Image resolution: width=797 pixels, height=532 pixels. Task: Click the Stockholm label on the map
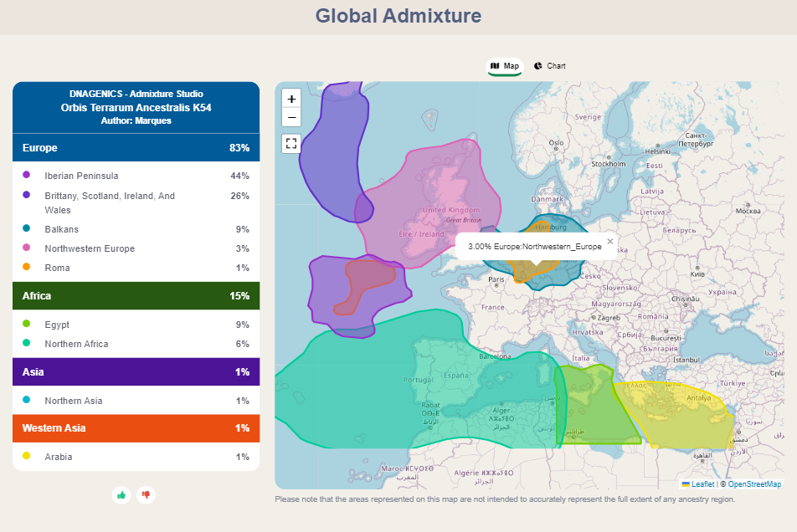609,164
